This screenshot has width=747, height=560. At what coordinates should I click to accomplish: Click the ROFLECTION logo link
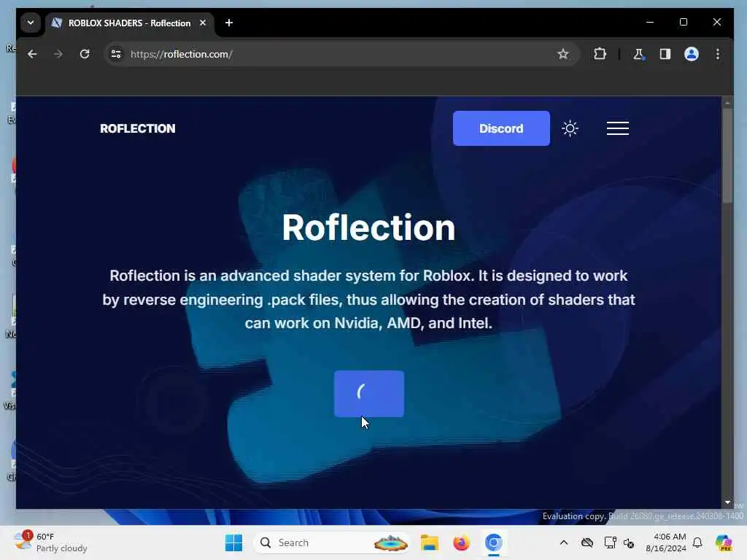coord(138,128)
